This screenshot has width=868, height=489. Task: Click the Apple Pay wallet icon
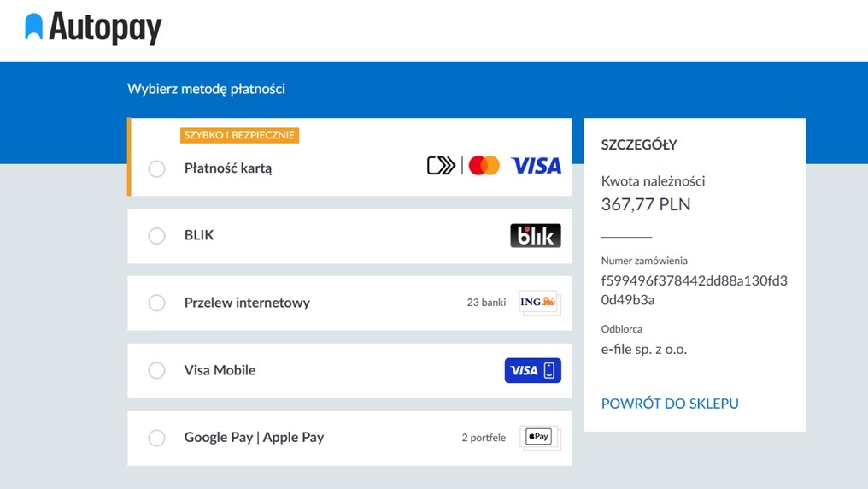tap(538, 437)
